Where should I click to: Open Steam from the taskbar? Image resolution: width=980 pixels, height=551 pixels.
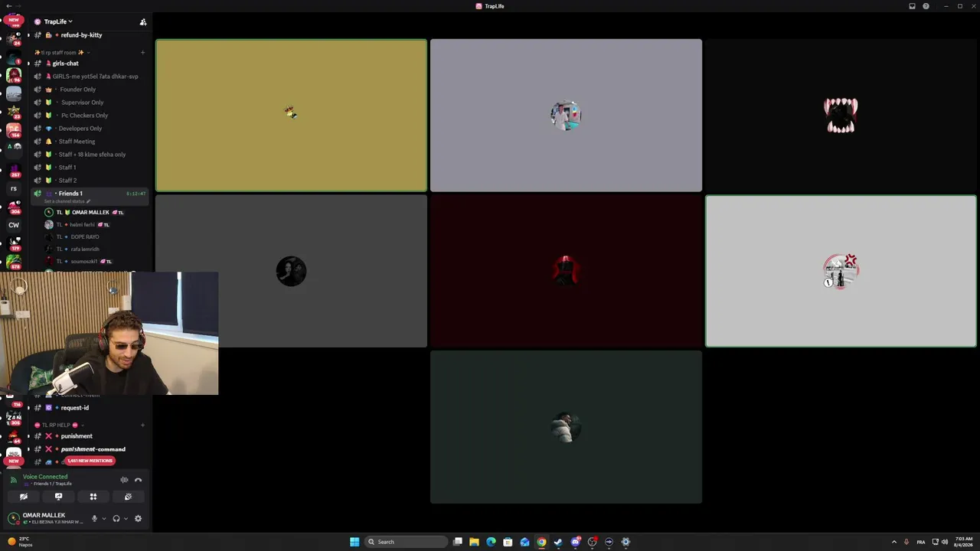pyautogui.click(x=558, y=542)
